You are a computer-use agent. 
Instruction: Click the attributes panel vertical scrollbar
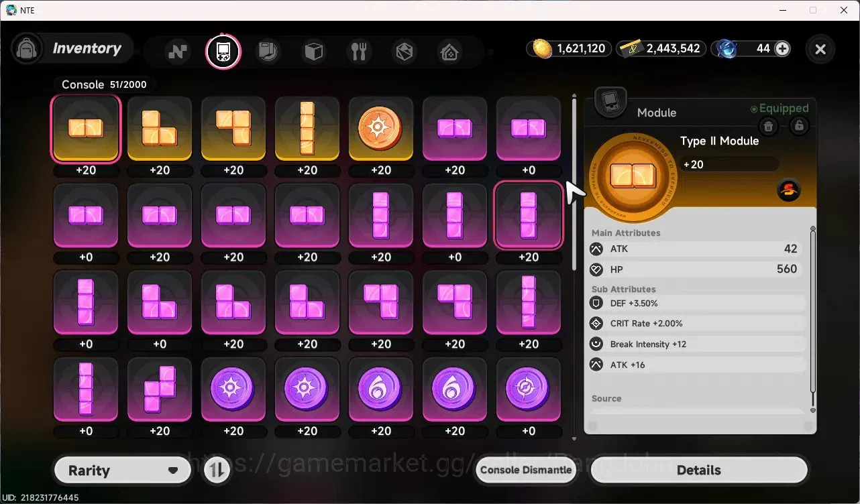813,319
